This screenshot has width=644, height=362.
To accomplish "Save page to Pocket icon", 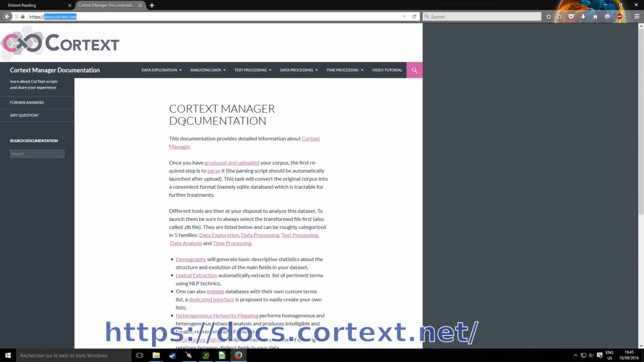I will tap(571, 17).
